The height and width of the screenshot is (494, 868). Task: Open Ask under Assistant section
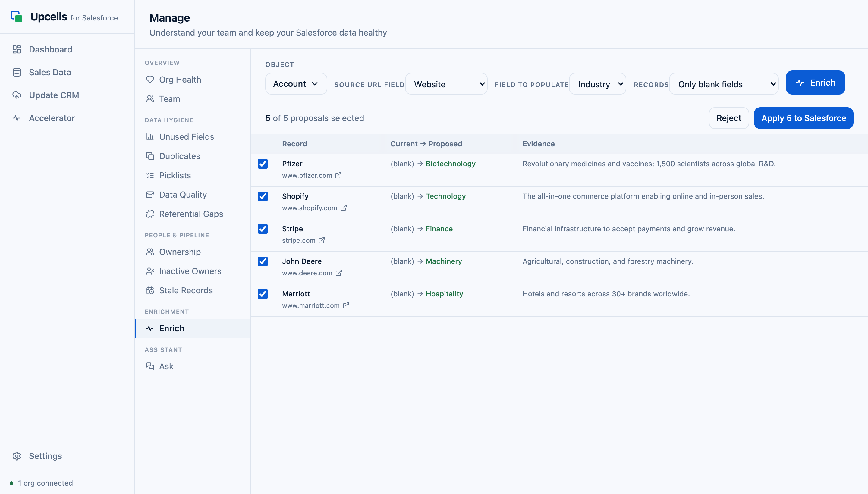pyautogui.click(x=193, y=366)
